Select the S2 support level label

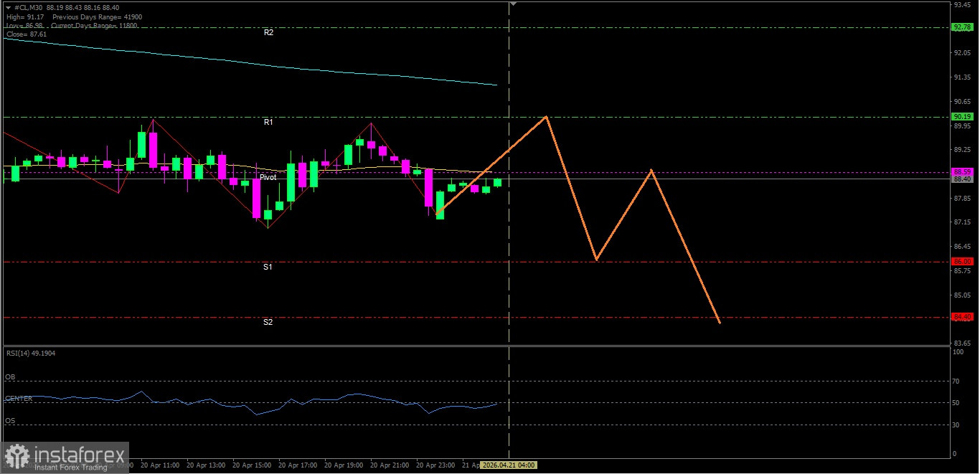click(x=268, y=323)
